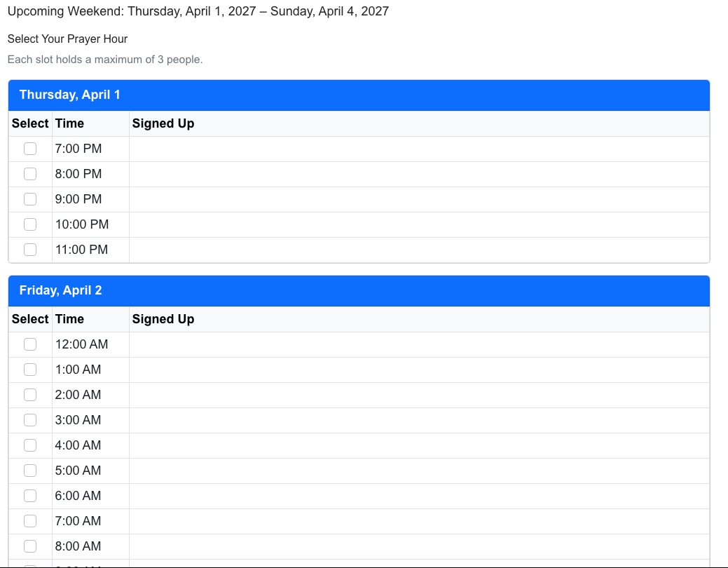Tick the Friday 7:00 AM checkbox
728x568 pixels.
click(x=30, y=521)
